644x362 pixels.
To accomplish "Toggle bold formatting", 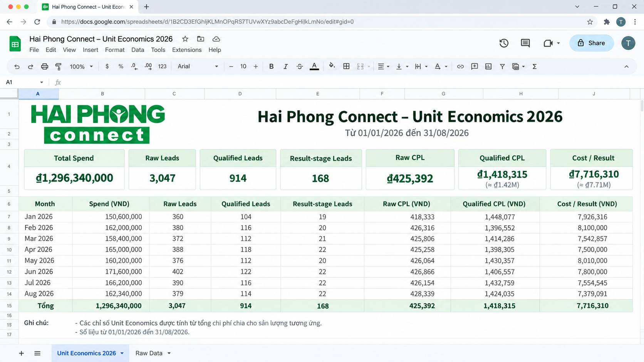I will (272, 67).
